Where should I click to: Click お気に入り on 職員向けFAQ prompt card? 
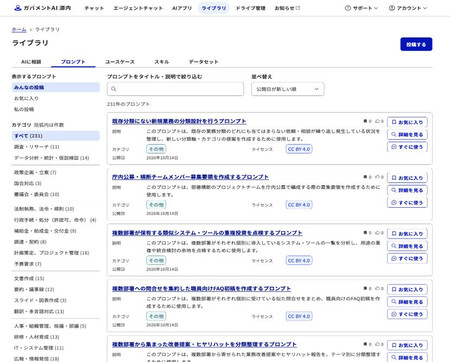[x=407, y=289]
